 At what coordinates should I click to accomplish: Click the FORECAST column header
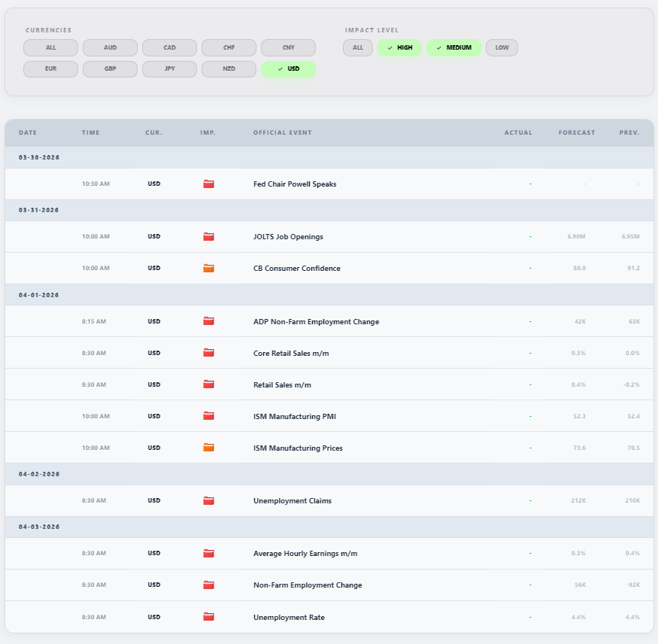[x=577, y=132]
